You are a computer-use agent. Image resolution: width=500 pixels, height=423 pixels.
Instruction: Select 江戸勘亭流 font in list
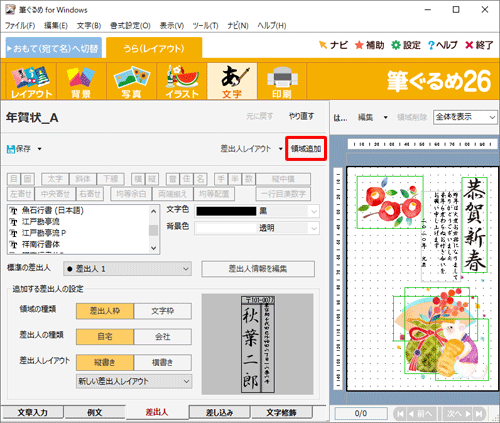[x=41, y=222]
